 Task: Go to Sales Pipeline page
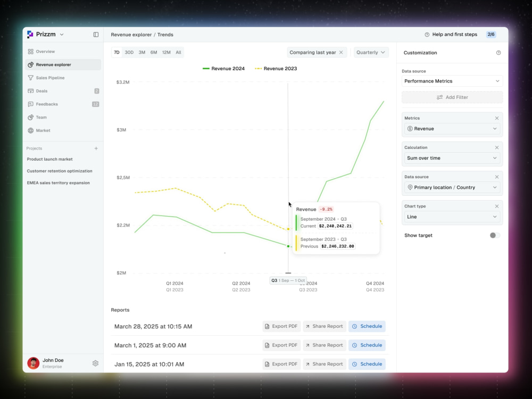click(63, 78)
